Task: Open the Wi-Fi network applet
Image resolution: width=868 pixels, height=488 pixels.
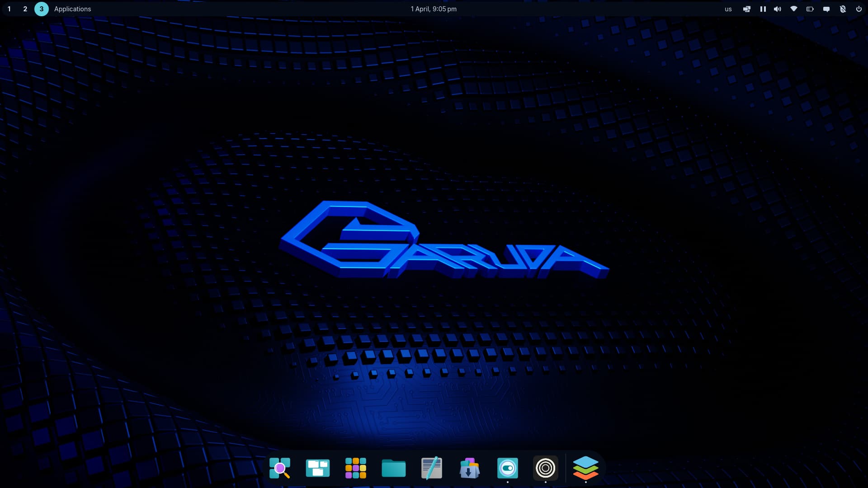Action: coord(794,9)
